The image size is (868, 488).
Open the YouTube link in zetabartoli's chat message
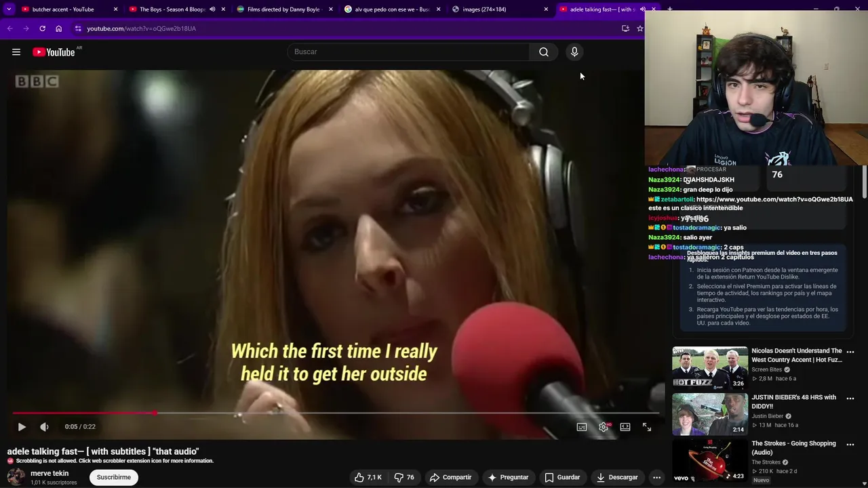click(774, 199)
